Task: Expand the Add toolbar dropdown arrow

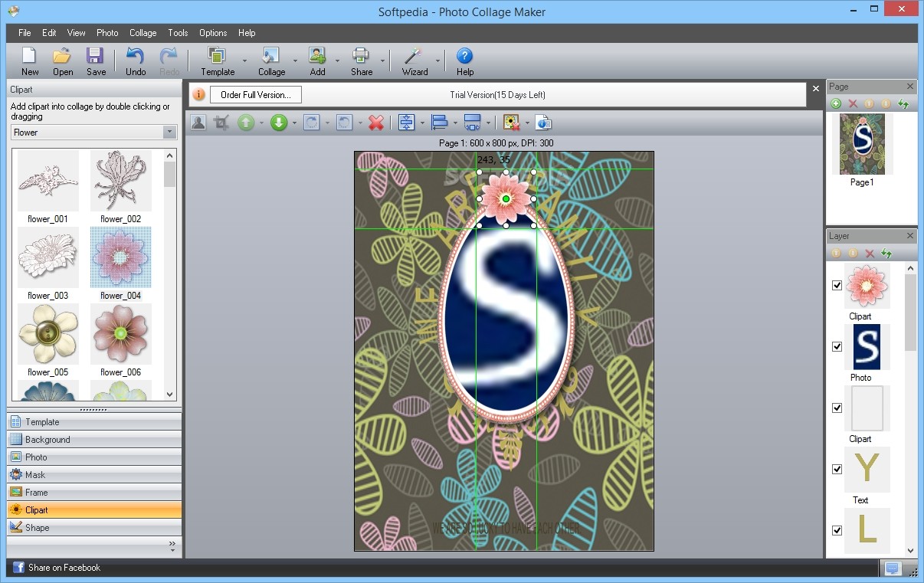Action: pos(337,61)
